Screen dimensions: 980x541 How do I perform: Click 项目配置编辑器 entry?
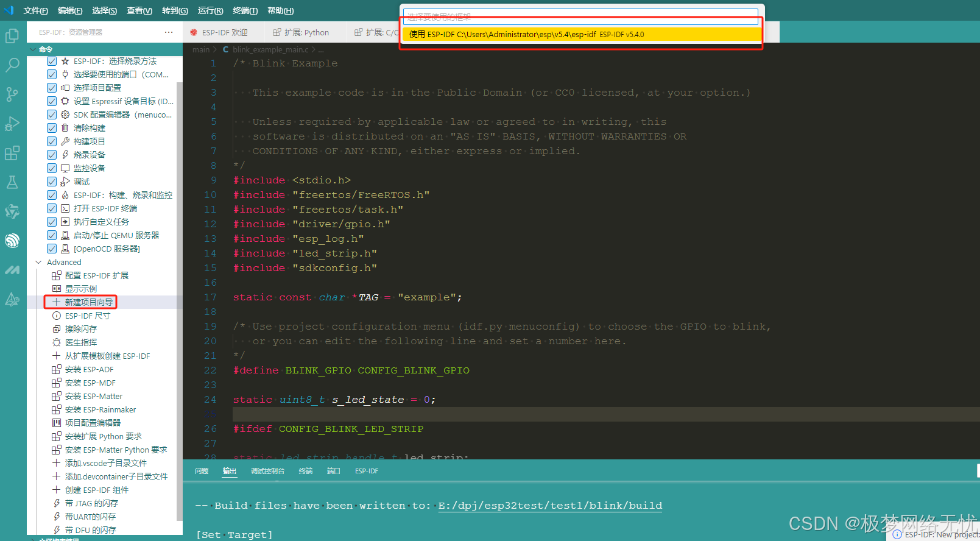click(x=93, y=423)
